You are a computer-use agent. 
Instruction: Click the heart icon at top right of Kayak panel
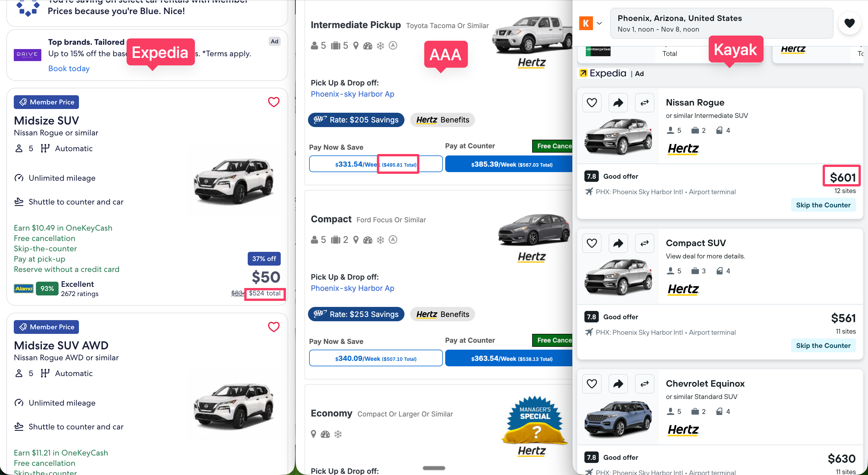850,23
